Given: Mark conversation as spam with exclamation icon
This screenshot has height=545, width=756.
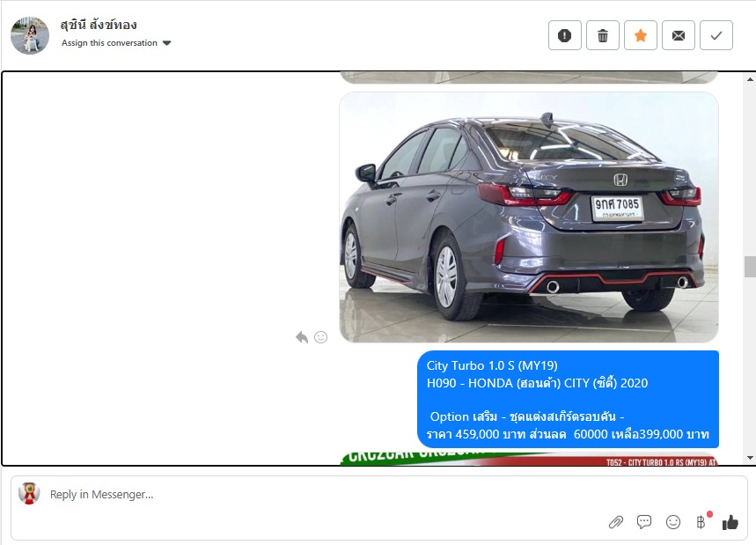Looking at the screenshot, I should [x=565, y=35].
